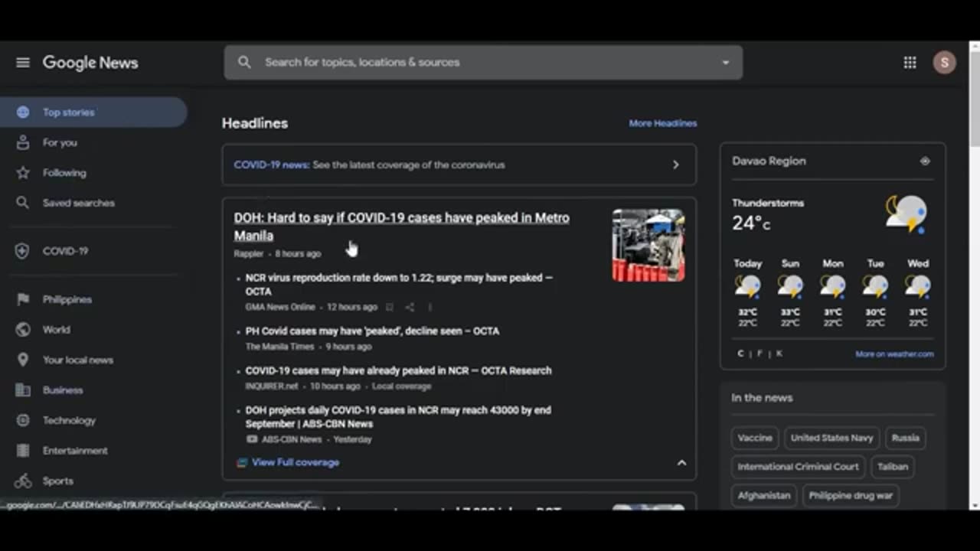Open Entertainment news section
Viewport: 980px width, 551px height.
point(75,451)
